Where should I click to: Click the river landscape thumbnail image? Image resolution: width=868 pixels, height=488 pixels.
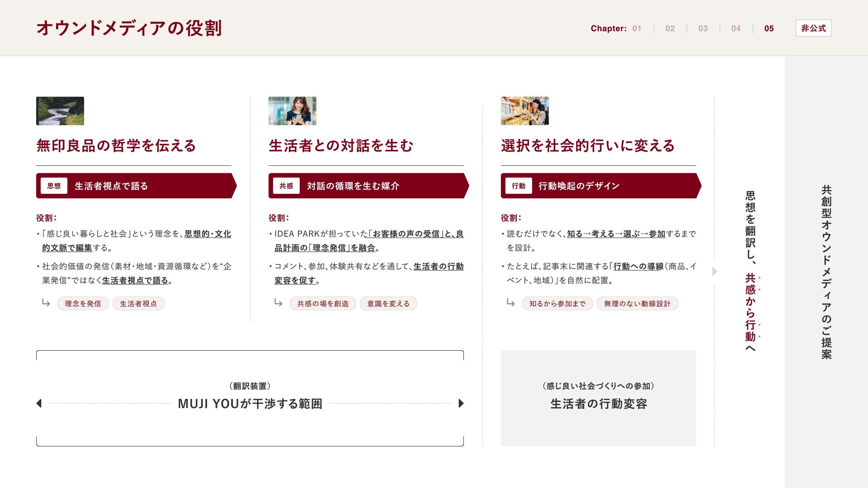tap(60, 111)
